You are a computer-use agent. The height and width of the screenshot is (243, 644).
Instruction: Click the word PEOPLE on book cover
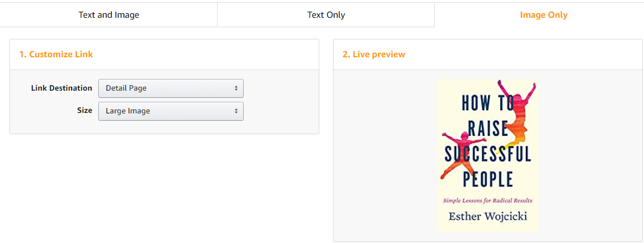click(487, 179)
